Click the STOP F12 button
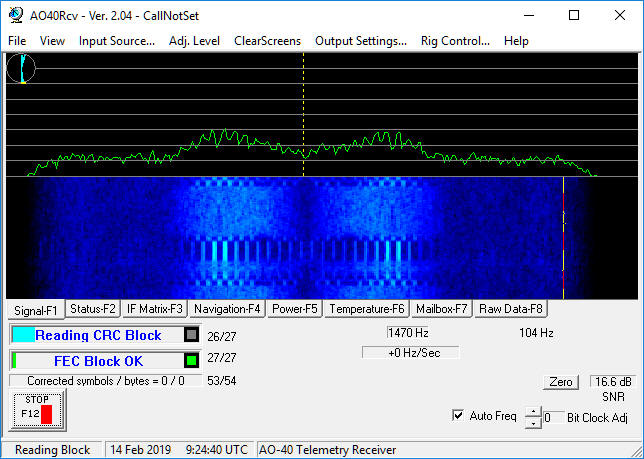Viewport: 644px width, 459px height. (37, 410)
